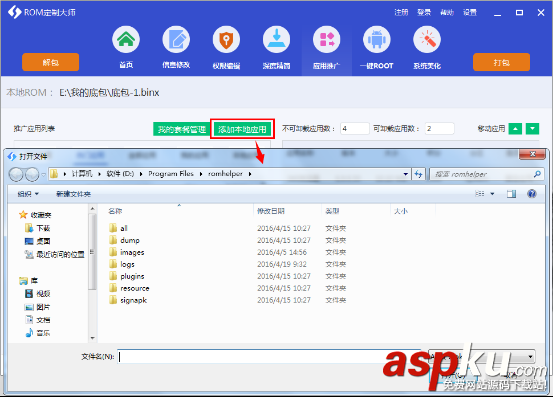
Task: Move app up with green arrow
Action: (515, 129)
